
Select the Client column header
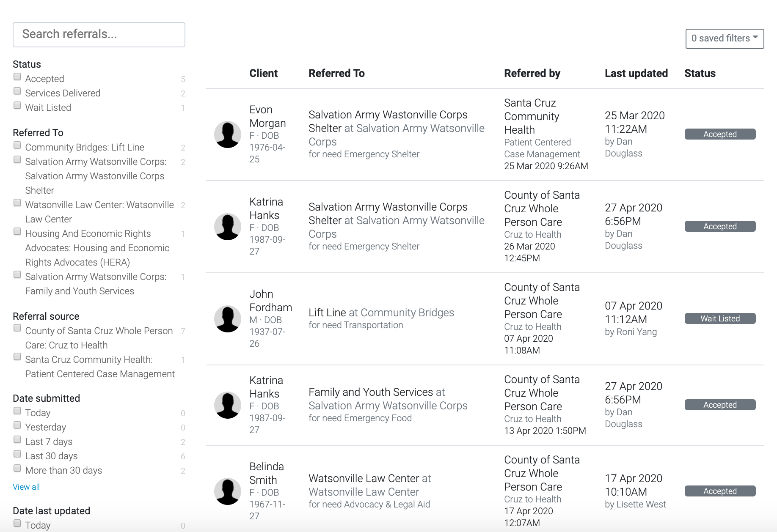tap(263, 73)
